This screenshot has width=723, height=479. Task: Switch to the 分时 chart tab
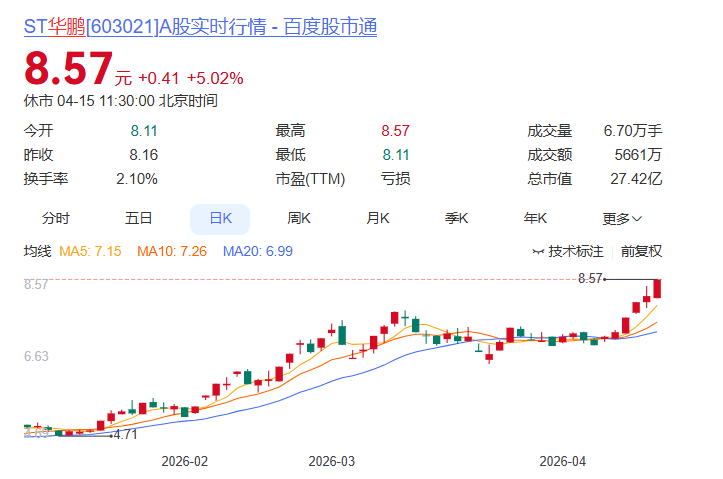tap(56, 219)
